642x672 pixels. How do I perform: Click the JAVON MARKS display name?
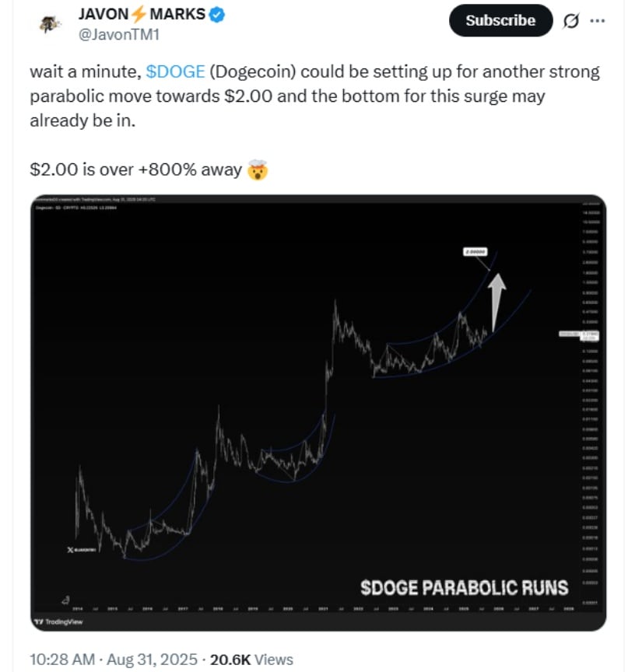(142, 14)
